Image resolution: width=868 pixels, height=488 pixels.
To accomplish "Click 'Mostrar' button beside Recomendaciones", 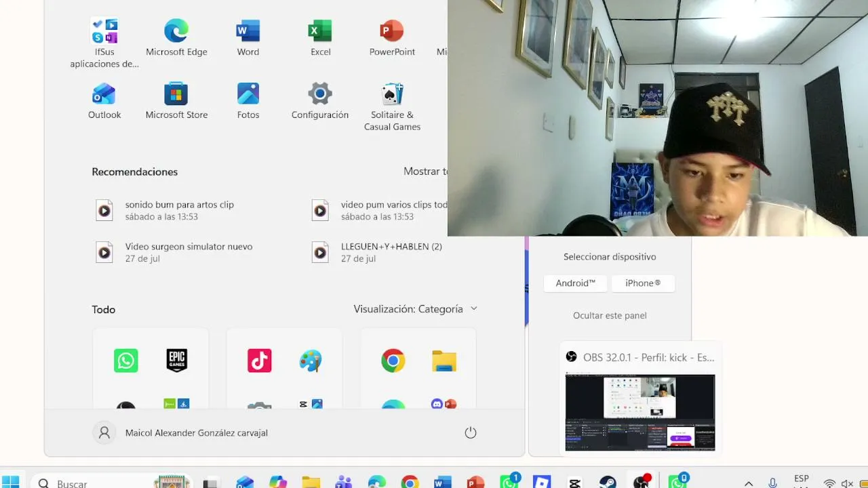I will [x=425, y=171].
